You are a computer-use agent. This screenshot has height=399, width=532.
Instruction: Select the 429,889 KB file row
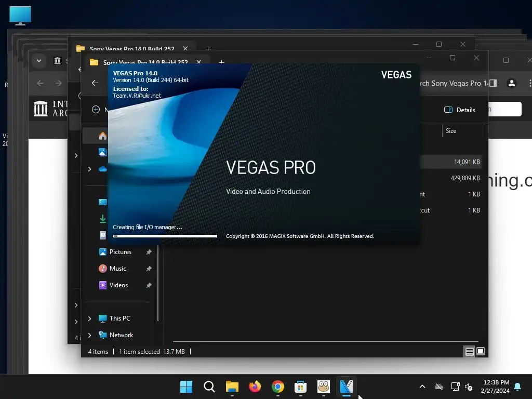pos(451,178)
